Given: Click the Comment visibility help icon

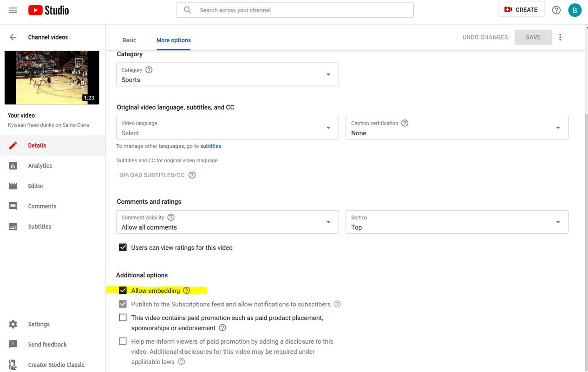Looking at the screenshot, I should (171, 217).
